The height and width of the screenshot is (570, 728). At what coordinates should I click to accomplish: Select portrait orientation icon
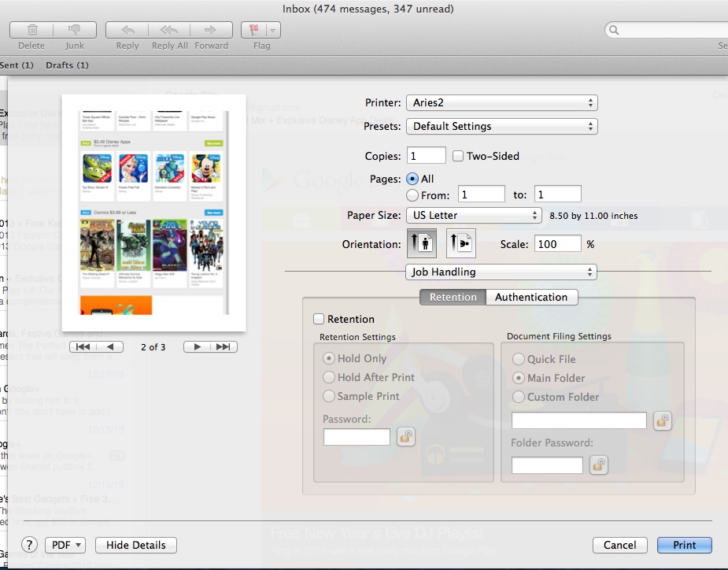tap(422, 243)
